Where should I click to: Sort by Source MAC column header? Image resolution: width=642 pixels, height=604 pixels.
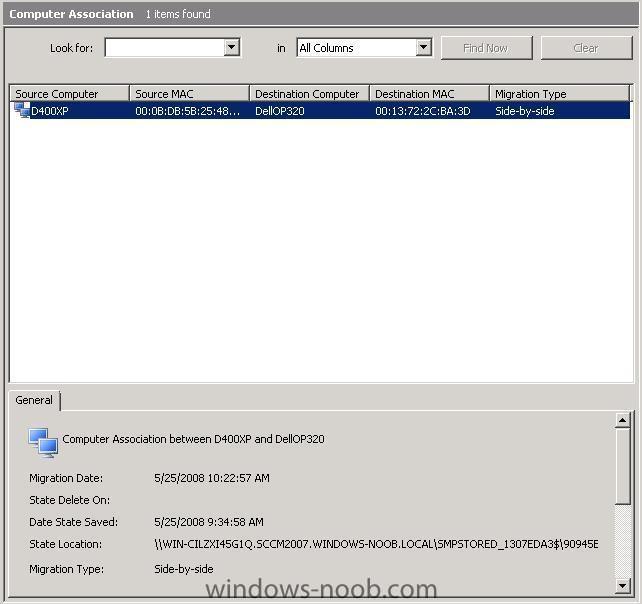190,94
